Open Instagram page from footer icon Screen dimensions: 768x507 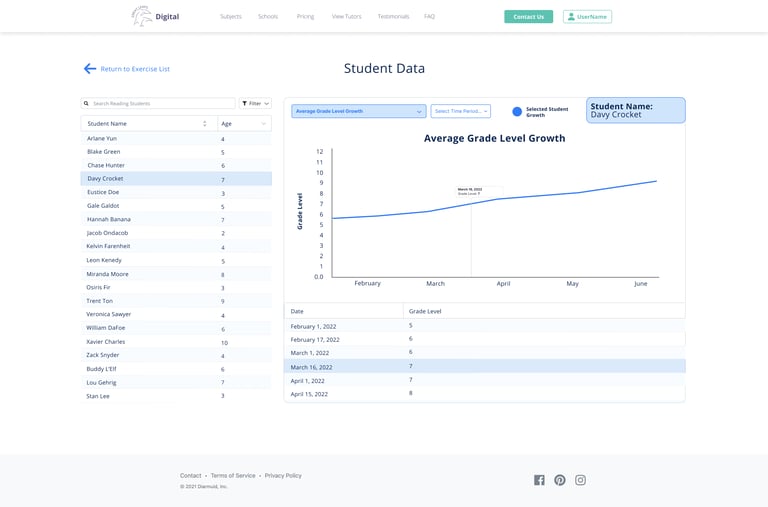point(580,480)
